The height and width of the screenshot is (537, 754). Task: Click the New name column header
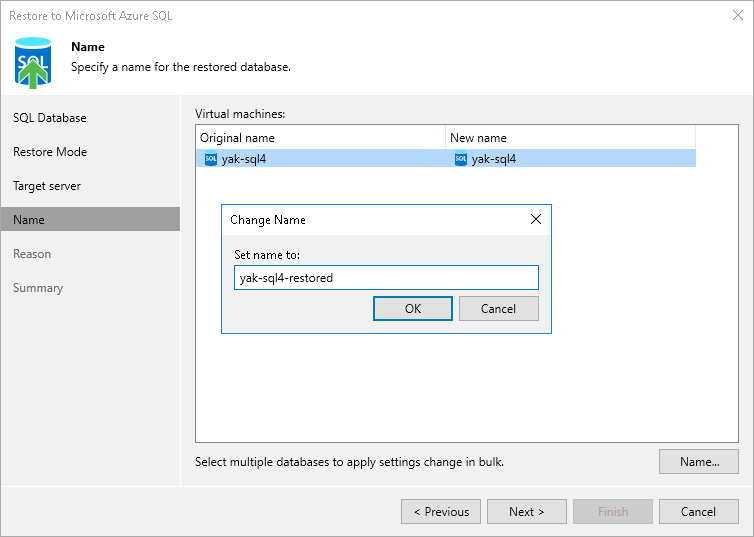point(570,138)
